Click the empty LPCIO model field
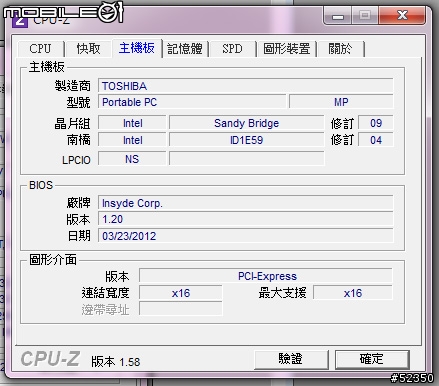Screen dimensions: 439x386 click(247, 159)
